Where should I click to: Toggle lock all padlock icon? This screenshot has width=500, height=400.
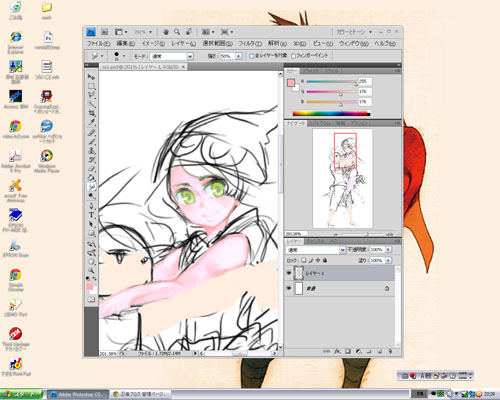[325, 260]
